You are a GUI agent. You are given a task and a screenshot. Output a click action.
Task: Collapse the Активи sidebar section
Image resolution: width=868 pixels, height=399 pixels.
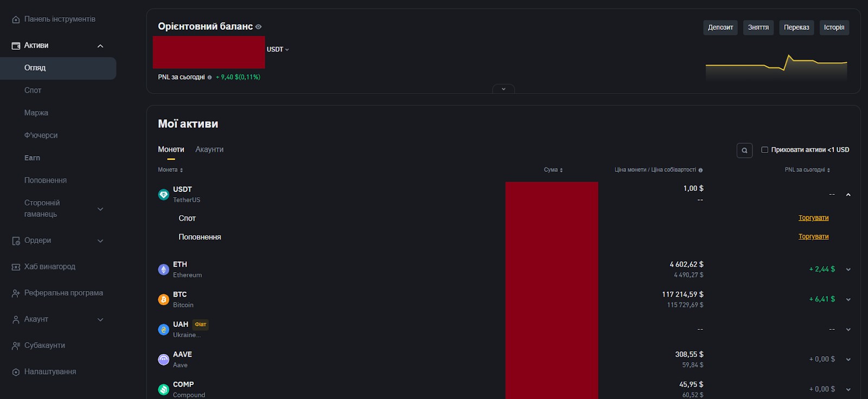(100, 46)
